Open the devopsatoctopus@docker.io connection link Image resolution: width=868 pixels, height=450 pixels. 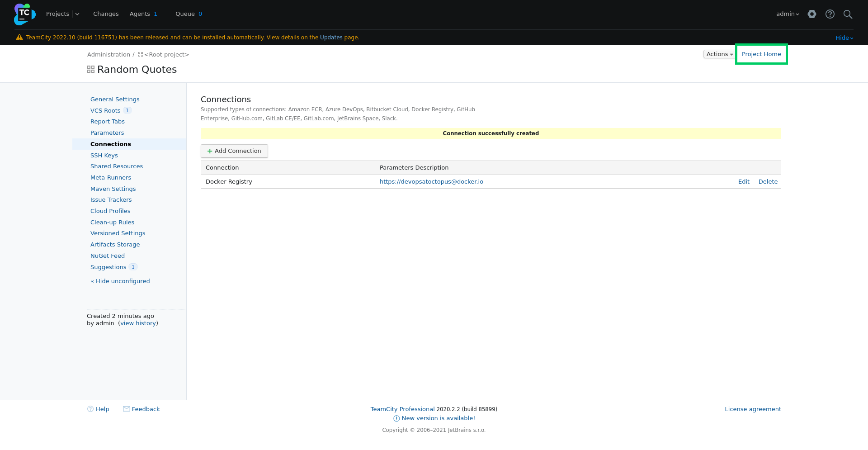tap(431, 182)
